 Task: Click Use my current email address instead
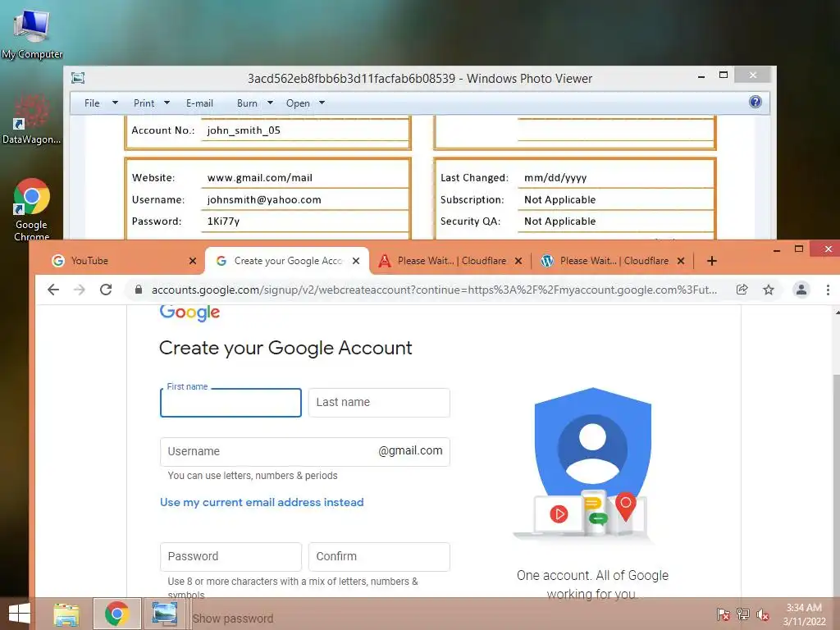click(262, 502)
